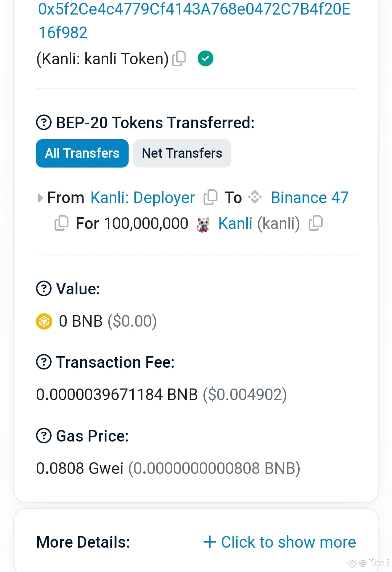Click the Binance diamond logo icon
This screenshot has width=392, height=572.
(255, 197)
